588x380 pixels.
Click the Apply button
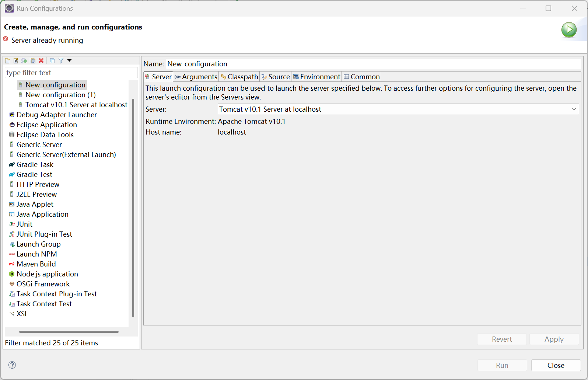click(x=554, y=339)
